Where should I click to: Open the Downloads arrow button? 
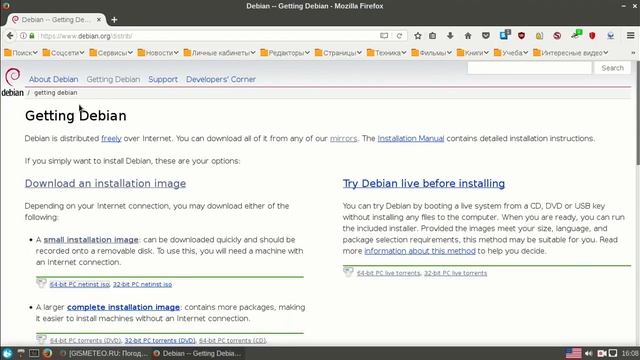point(450,36)
